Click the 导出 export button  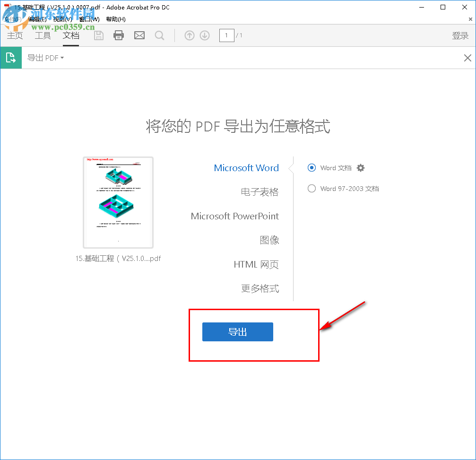click(x=237, y=331)
